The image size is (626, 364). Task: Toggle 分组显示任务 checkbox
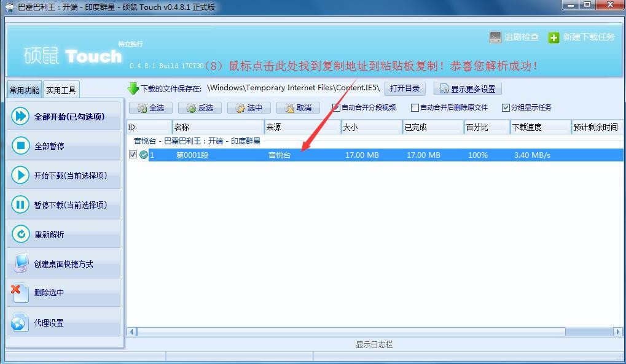pos(506,107)
